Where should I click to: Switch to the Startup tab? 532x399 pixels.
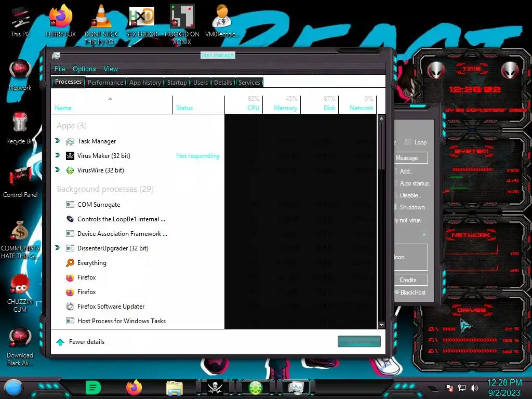coord(177,83)
